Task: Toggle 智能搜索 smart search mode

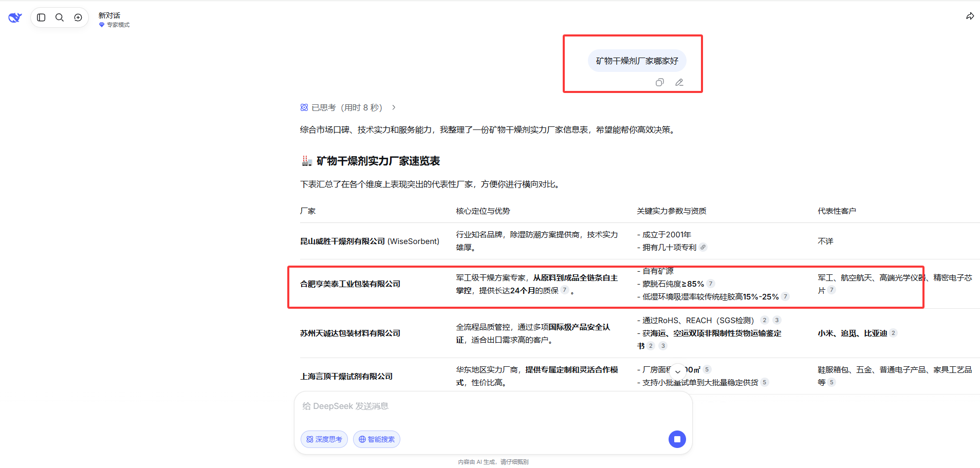Action: [377, 439]
